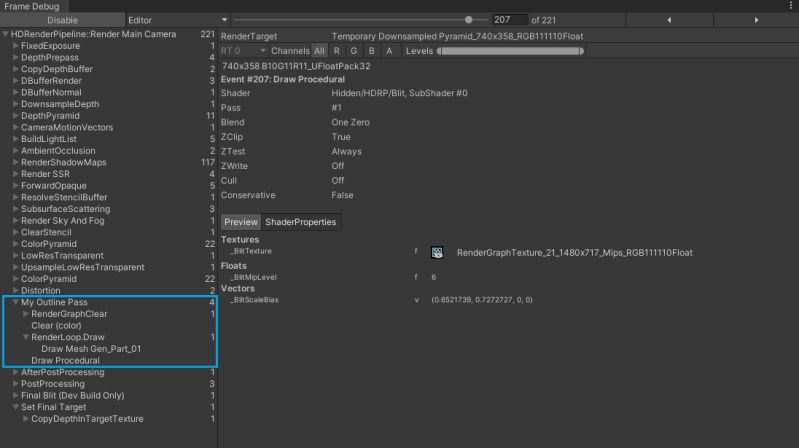The image size is (799, 448).
Task: Click the _BlitTexture thumbnail icon
Action: pos(437,252)
